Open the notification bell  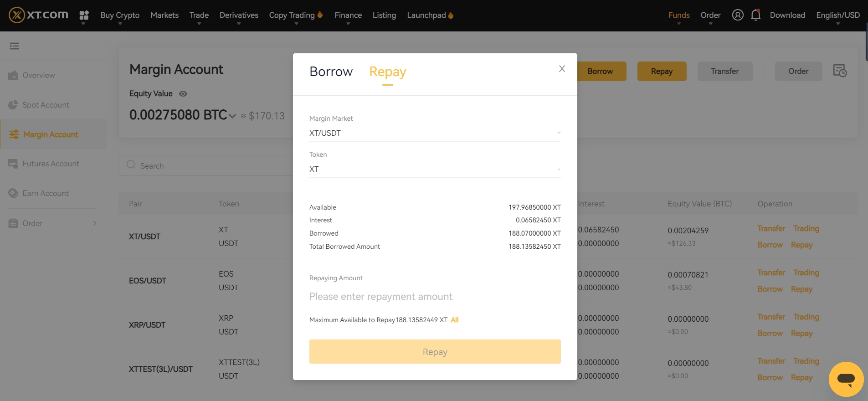tap(755, 15)
